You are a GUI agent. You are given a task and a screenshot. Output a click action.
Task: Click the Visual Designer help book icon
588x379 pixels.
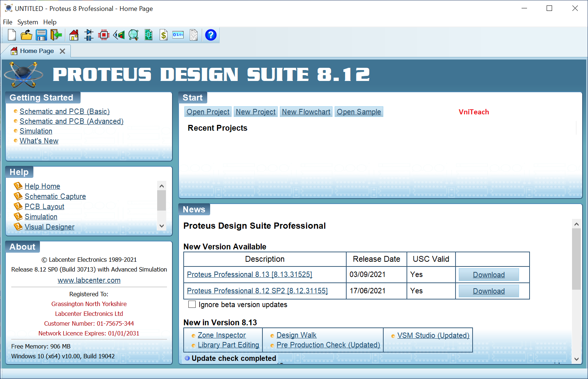pyautogui.click(x=18, y=227)
